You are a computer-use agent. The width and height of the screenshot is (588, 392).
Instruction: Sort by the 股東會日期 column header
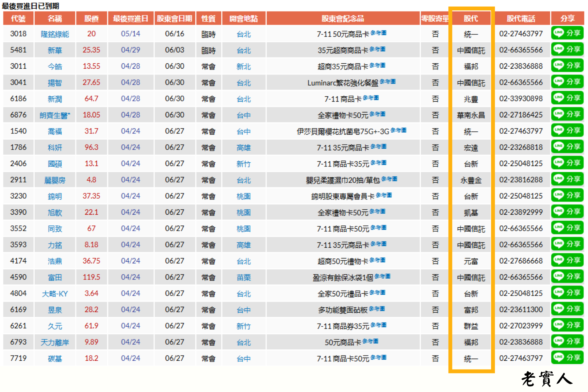[x=175, y=18]
